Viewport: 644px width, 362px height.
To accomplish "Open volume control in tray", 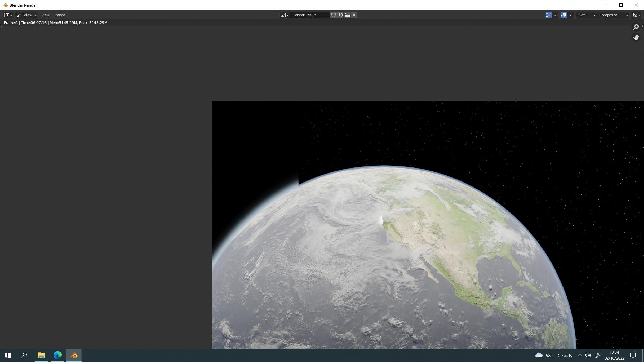I will pyautogui.click(x=588, y=355).
